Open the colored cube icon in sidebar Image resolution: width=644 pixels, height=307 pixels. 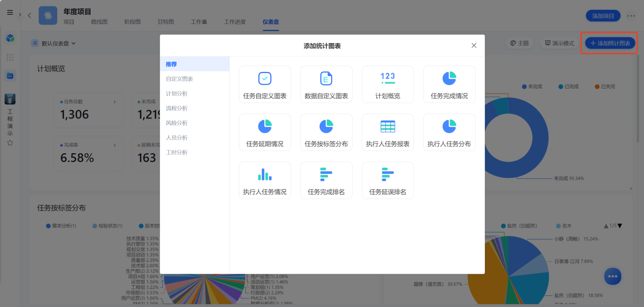coord(10,38)
